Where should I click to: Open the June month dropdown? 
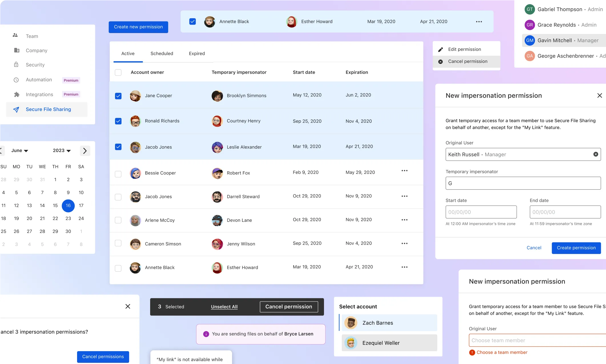19,150
